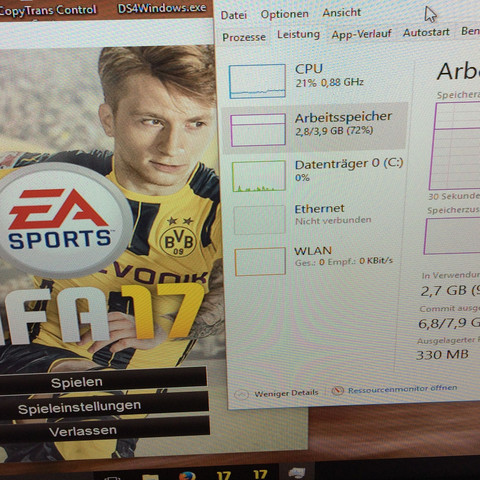The height and width of the screenshot is (480, 480).
Task: Click the Arbeitsspeicher usage graph
Action: 455,146
